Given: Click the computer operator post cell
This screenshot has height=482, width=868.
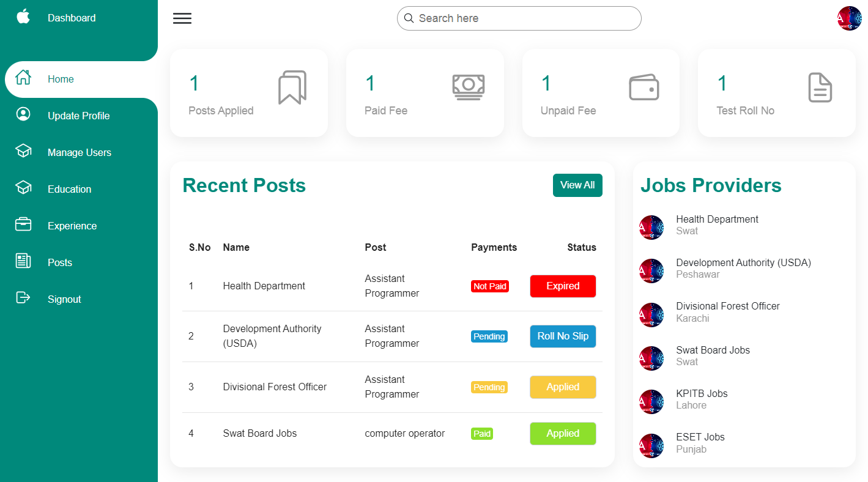Looking at the screenshot, I should (405, 434).
